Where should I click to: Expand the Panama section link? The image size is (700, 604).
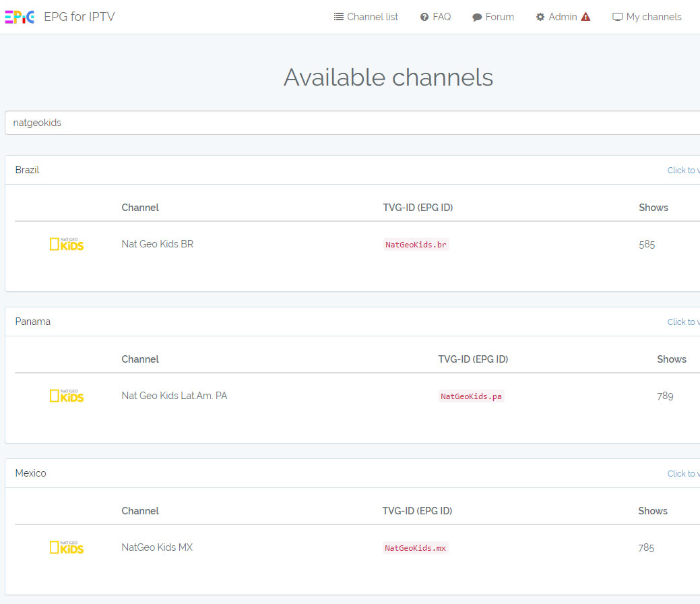683,322
